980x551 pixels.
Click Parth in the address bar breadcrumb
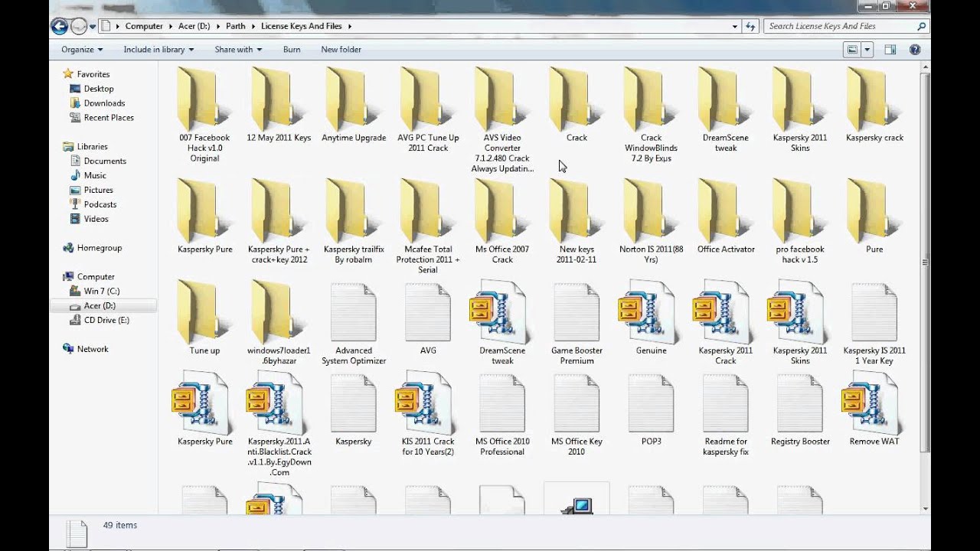tap(236, 26)
